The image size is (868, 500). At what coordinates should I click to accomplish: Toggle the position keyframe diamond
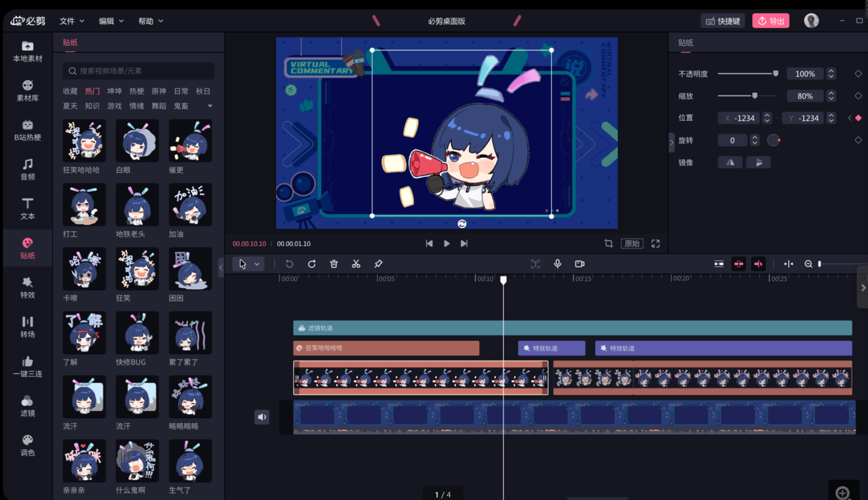click(x=858, y=118)
